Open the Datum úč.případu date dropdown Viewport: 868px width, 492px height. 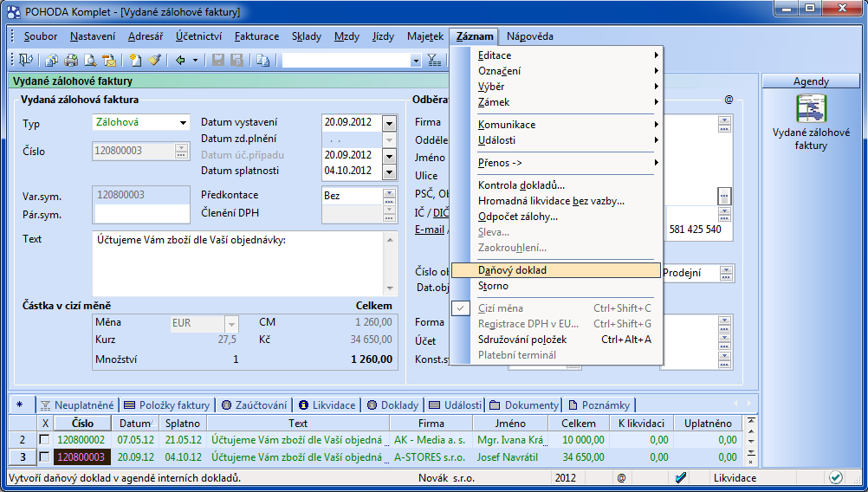click(x=389, y=156)
